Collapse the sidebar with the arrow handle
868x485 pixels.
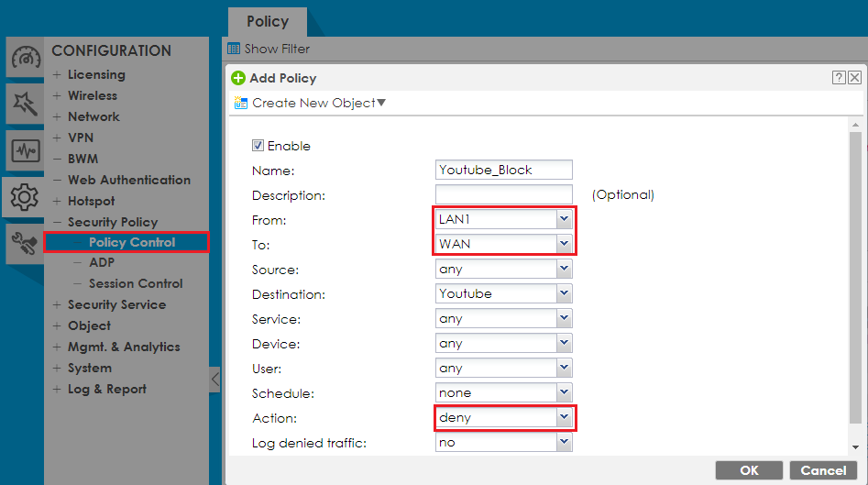pos(214,379)
